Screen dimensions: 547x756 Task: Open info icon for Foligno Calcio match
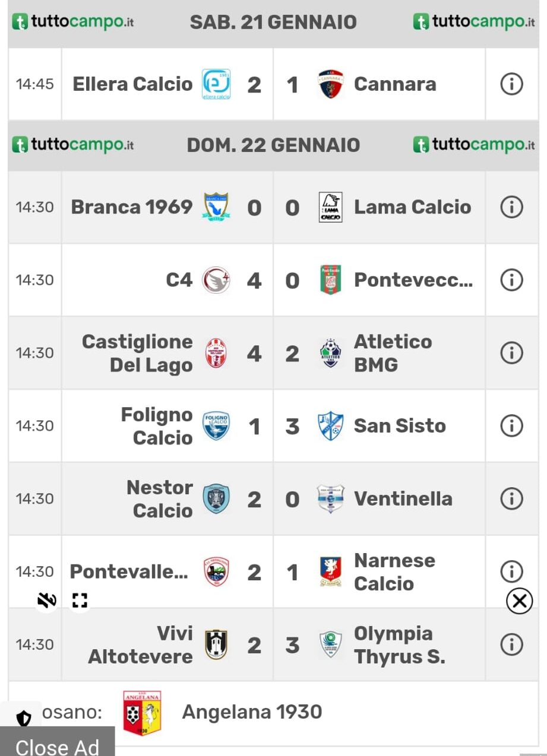point(511,425)
